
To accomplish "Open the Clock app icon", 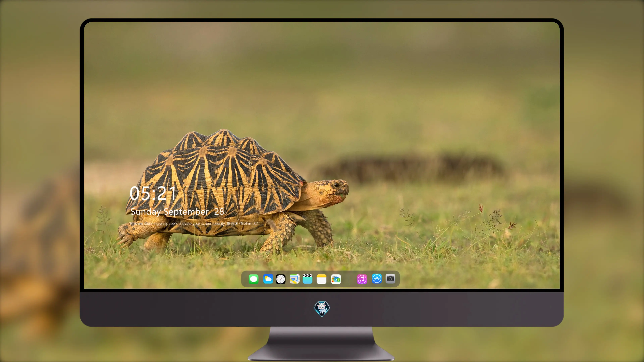I will coord(281,279).
